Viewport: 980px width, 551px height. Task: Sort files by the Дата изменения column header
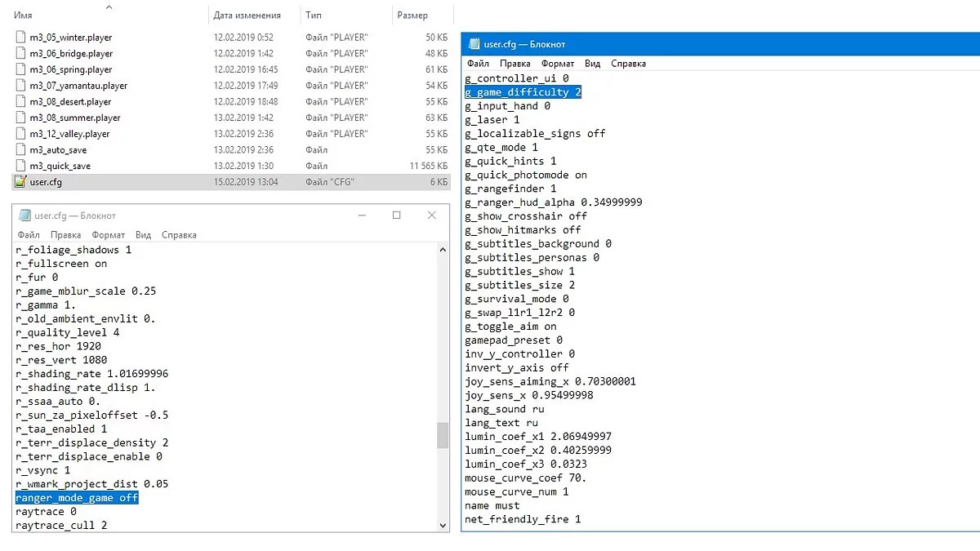coord(247,16)
